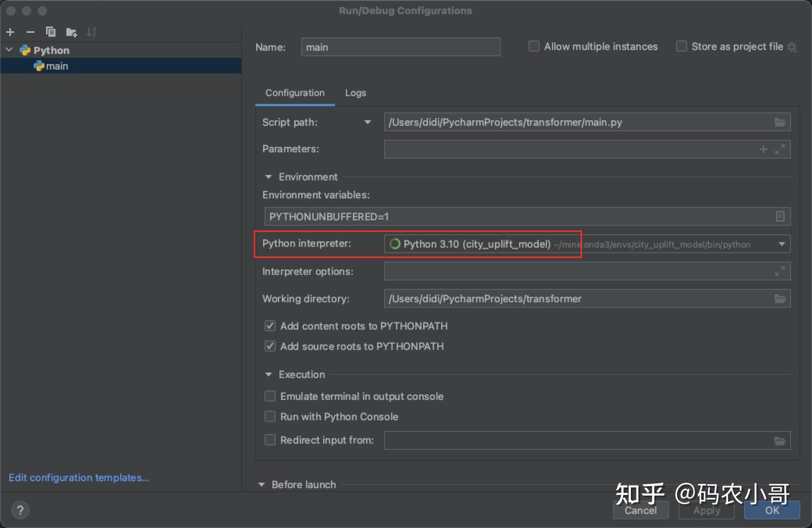The width and height of the screenshot is (812, 528).
Task: Toggle Allow multiple instances checkbox
Action: click(534, 46)
